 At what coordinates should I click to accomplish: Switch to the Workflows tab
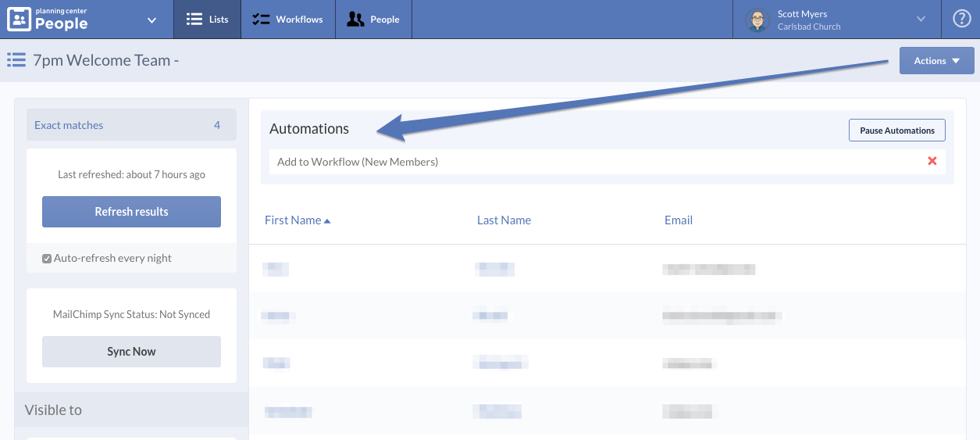click(x=288, y=20)
